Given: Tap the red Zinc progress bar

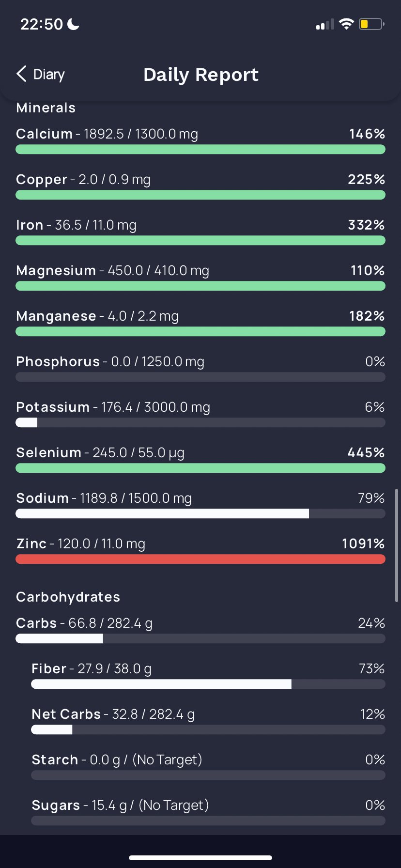Looking at the screenshot, I should click(200, 559).
